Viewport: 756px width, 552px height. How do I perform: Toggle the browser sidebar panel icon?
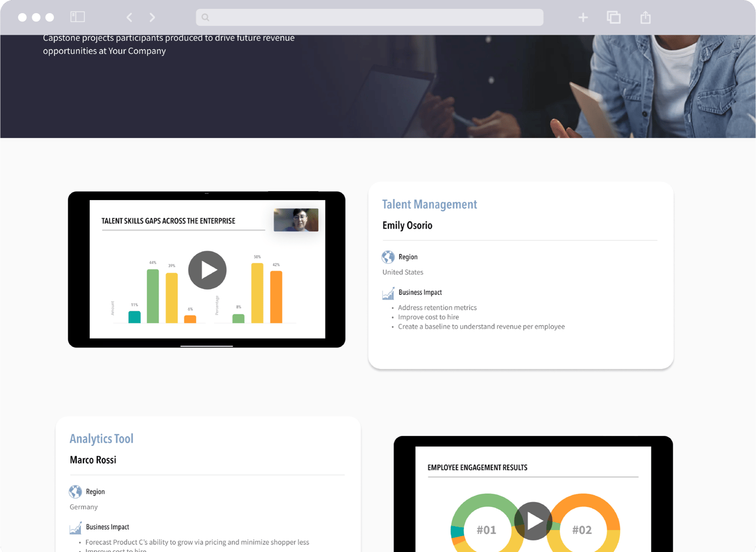click(78, 17)
